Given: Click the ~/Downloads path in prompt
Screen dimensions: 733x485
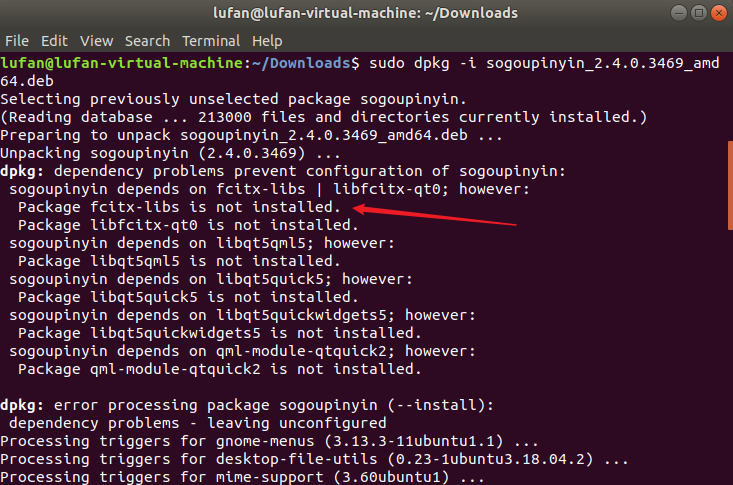Looking at the screenshot, I should point(301,63).
